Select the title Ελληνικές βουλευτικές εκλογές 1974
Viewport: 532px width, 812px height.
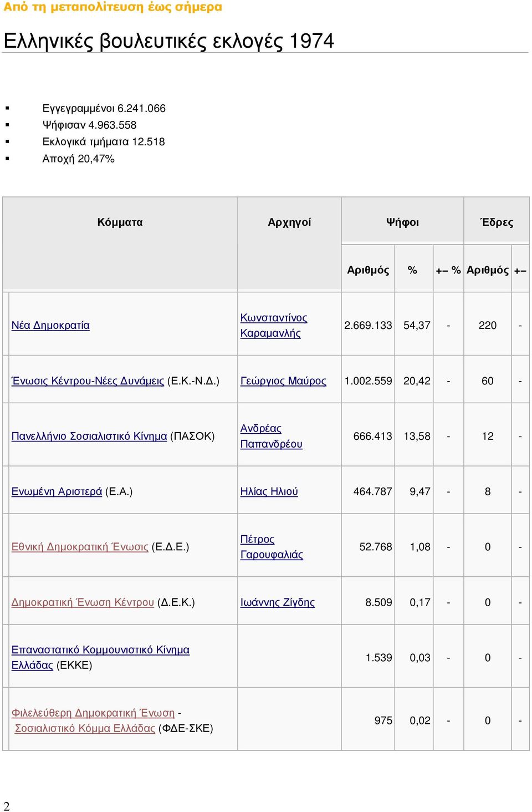click(169, 41)
